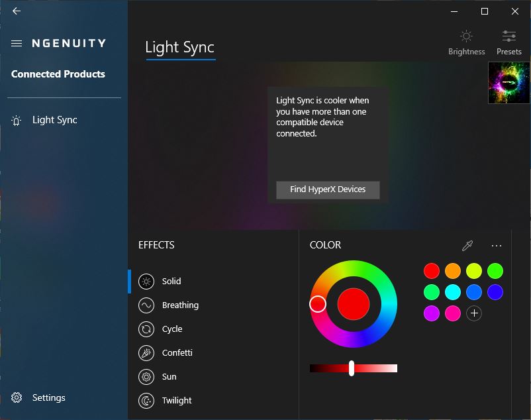Pick the cyan color swatch

click(x=453, y=292)
